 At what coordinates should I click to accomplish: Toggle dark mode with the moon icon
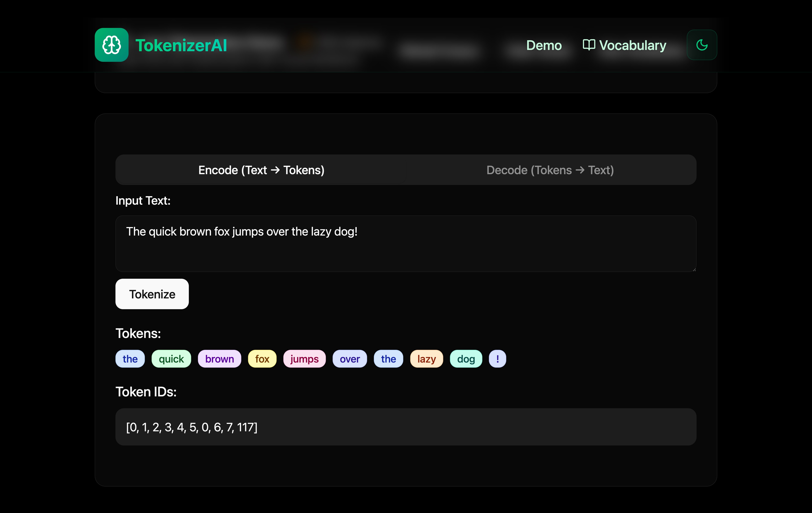(x=702, y=45)
